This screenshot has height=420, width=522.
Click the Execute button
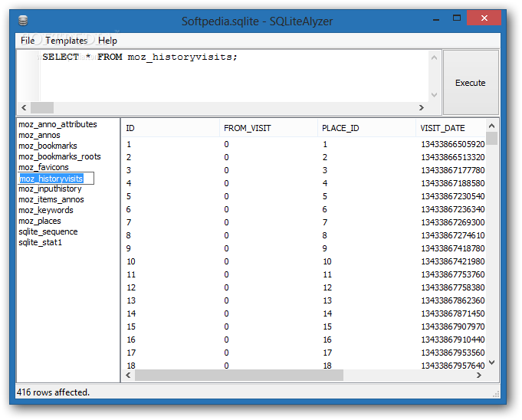pos(471,83)
